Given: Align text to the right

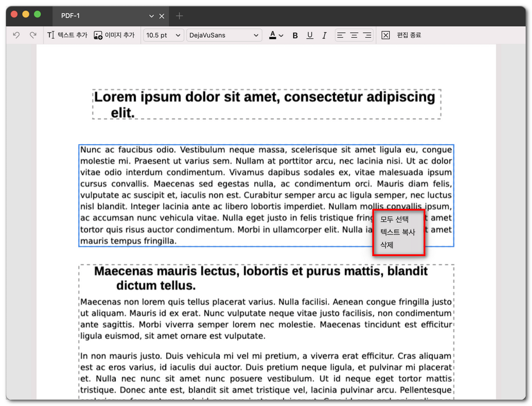Looking at the screenshot, I should click(367, 36).
